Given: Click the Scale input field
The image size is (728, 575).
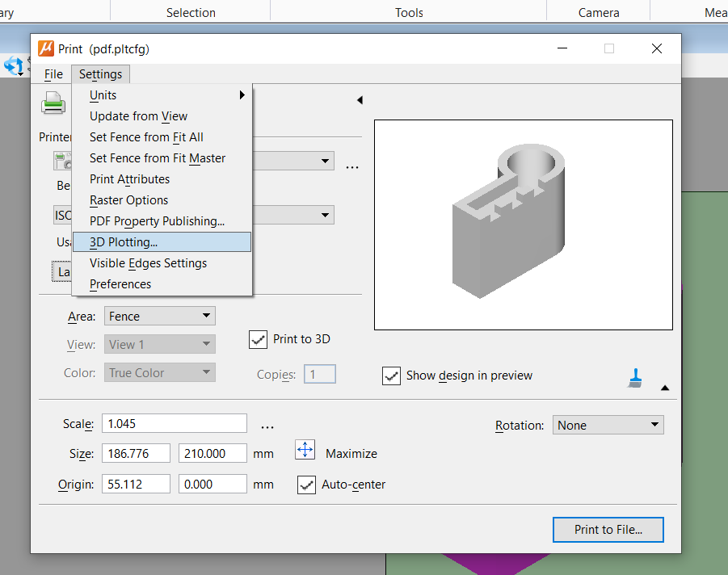Looking at the screenshot, I should tap(174, 424).
